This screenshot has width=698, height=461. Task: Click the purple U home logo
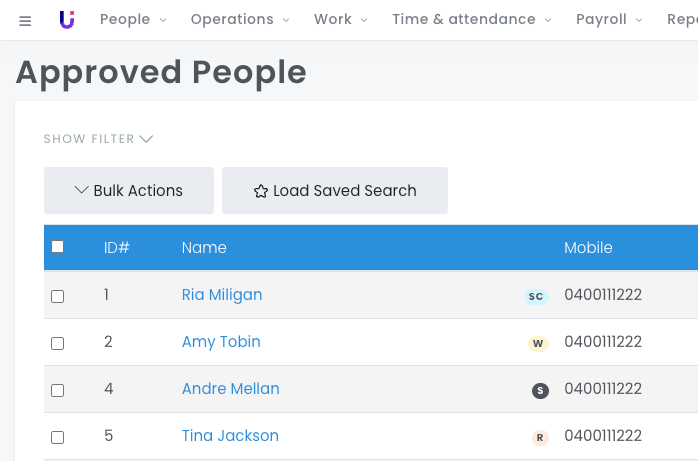click(x=67, y=20)
